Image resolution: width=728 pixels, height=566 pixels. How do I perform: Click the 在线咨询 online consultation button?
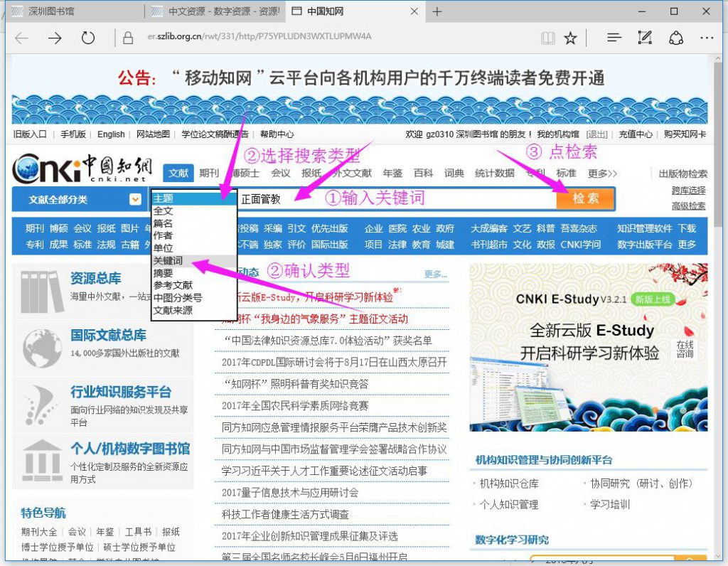[x=685, y=348]
